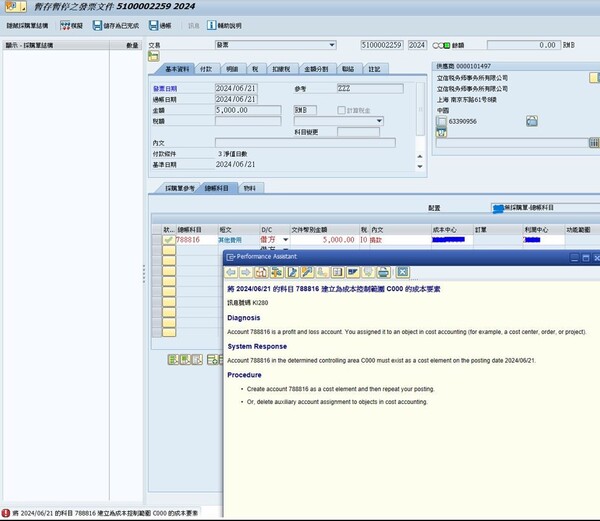Open the 交易 transaction type dropdown
Screen dimensions: 600x521
point(331,45)
